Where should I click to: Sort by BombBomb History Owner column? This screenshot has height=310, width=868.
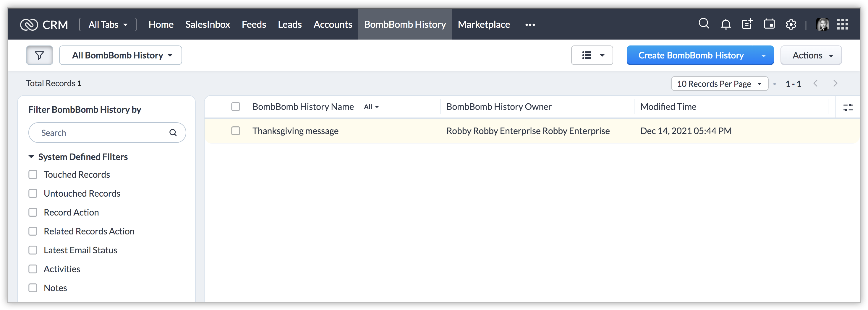(x=499, y=107)
